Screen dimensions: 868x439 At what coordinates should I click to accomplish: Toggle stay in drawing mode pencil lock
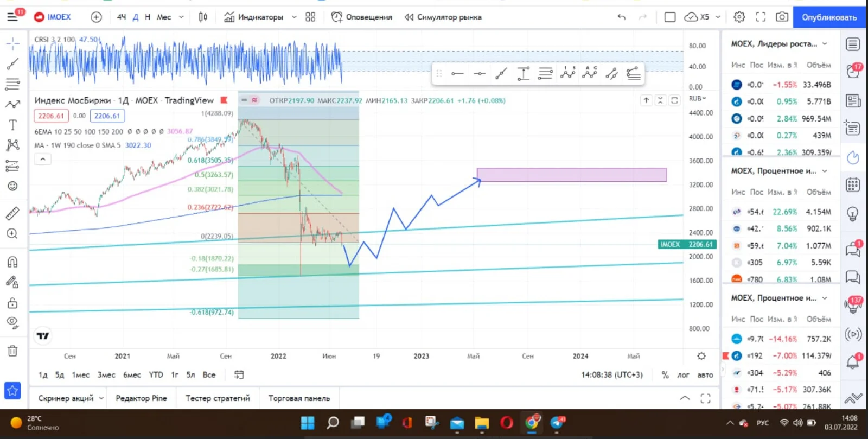(x=12, y=282)
